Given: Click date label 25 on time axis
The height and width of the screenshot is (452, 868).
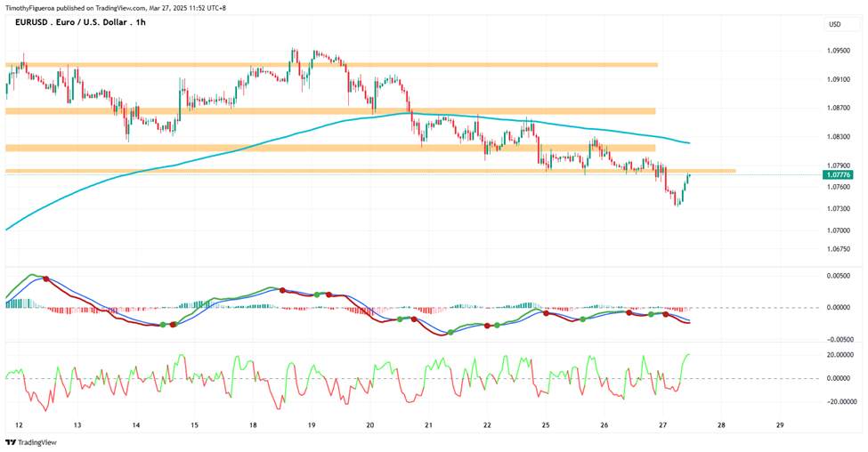Looking at the screenshot, I should (545, 425).
